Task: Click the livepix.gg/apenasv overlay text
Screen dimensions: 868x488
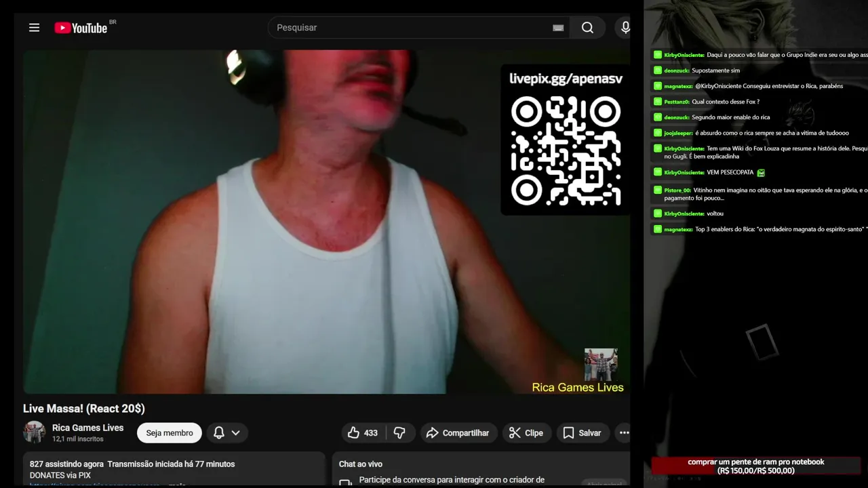Action: (x=566, y=79)
